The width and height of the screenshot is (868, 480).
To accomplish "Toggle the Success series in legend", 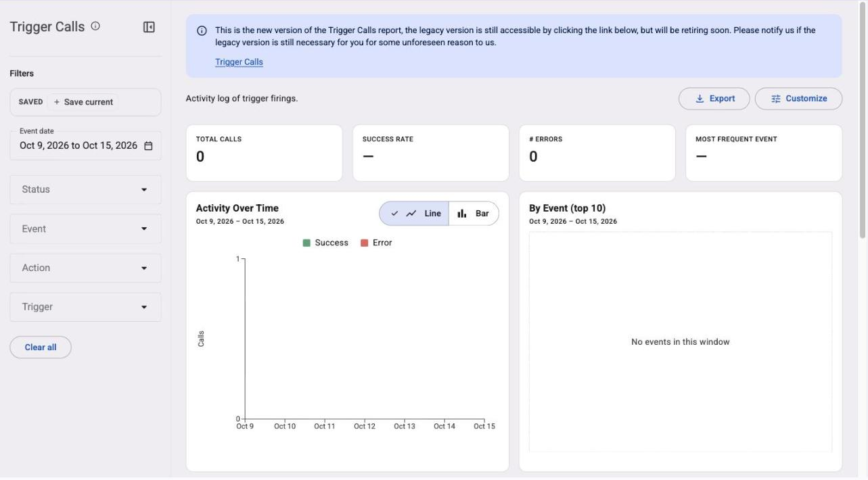I will 325,243.
